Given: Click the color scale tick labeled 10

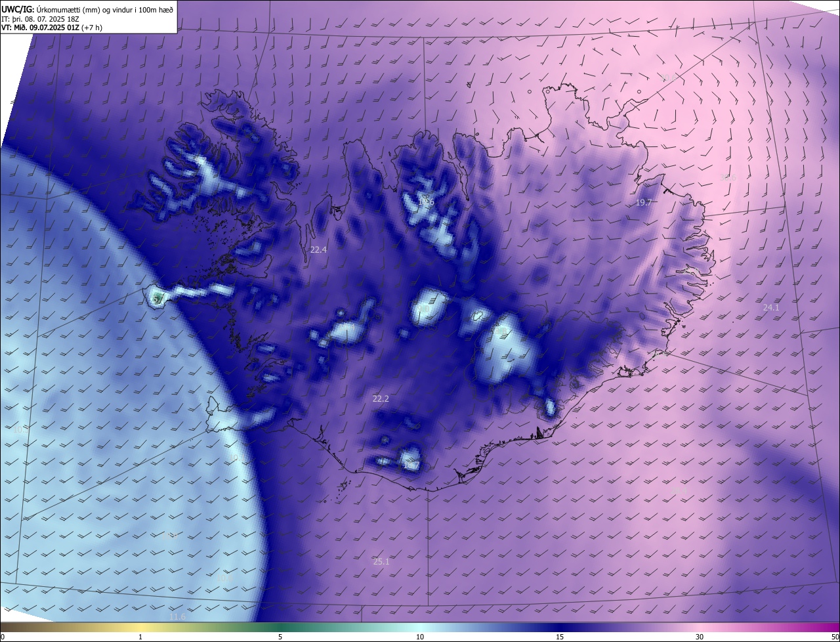Looking at the screenshot, I should click(420, 637).
